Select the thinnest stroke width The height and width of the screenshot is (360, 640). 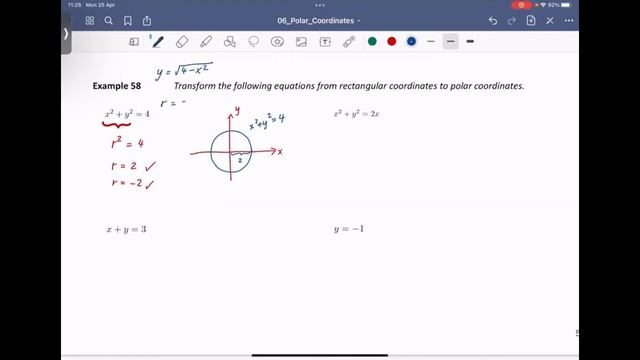(431, 41)
